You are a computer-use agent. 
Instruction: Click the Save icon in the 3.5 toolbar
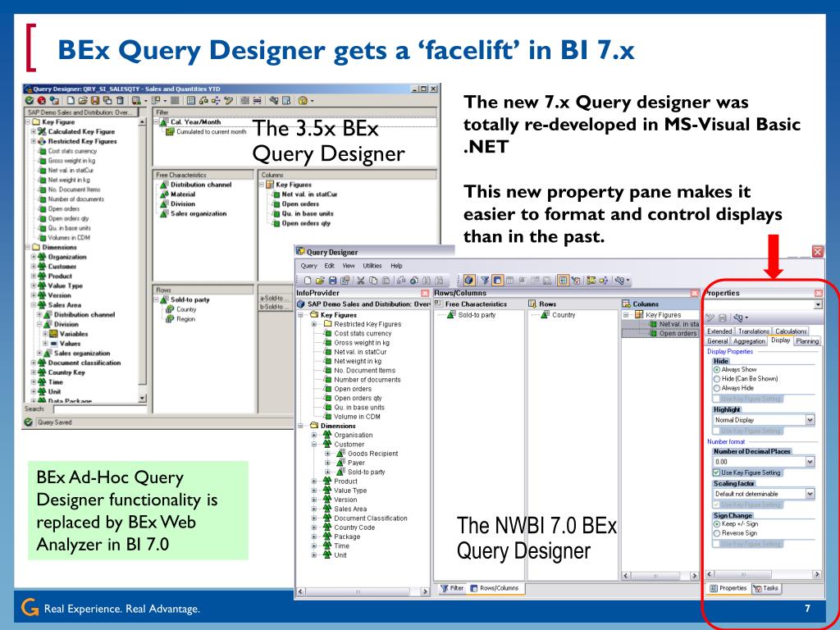[x=95, y=100]
